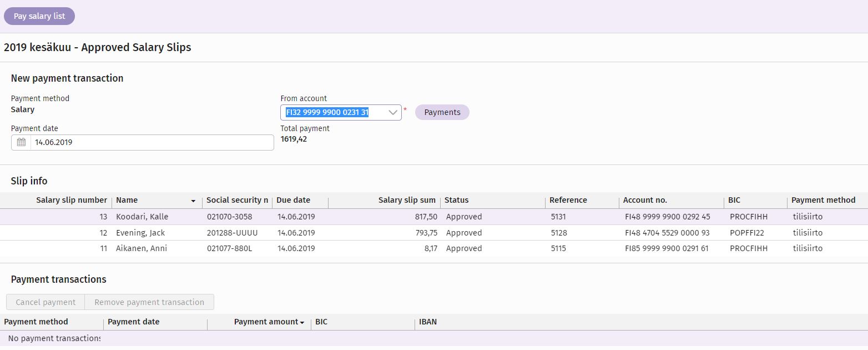
Task: Click the BIC header in Slip info
Action: 734,200
